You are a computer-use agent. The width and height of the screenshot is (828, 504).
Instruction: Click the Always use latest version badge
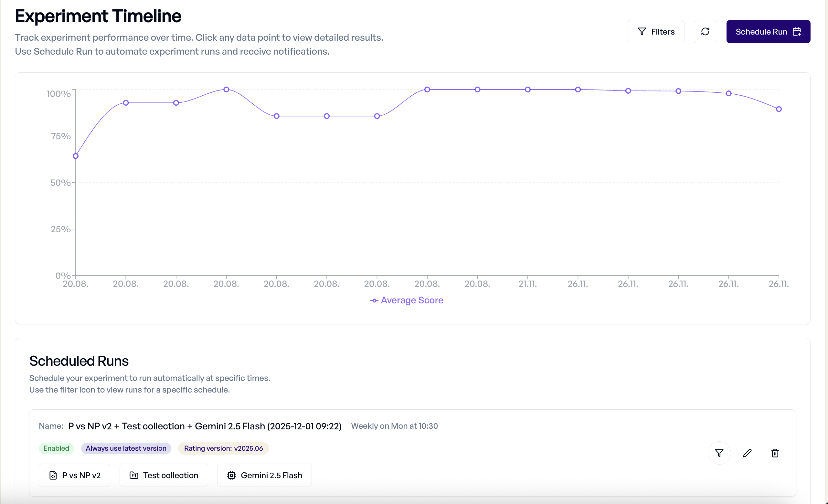click(x=126, y=448)
